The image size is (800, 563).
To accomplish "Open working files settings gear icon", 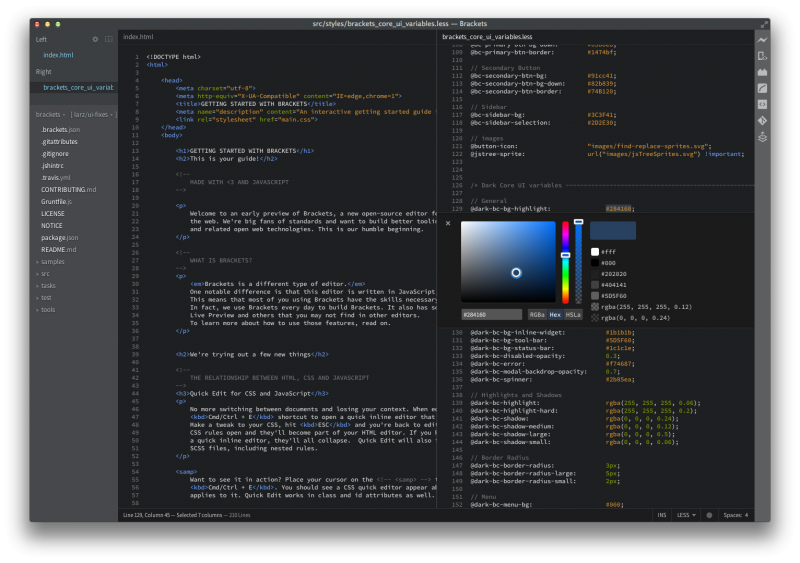I will click(95, 39).
